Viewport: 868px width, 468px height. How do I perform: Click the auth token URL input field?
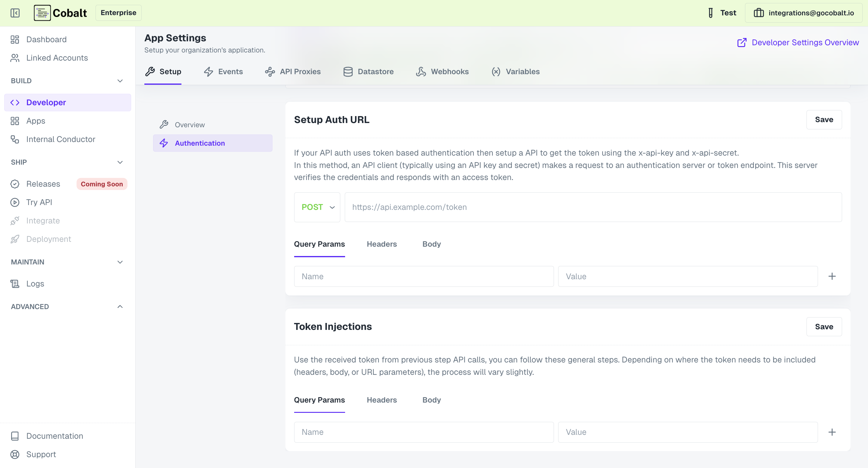click(x=593, y=207)
